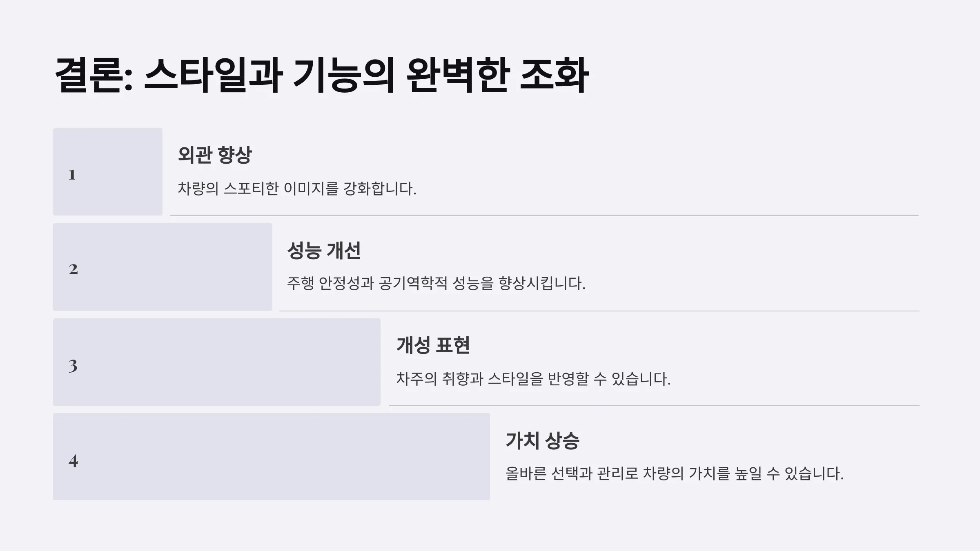This screenshot has width=980, height=551.
Task: Click the numeral 4 in the fourth box
Action: (x=73, y=461)
